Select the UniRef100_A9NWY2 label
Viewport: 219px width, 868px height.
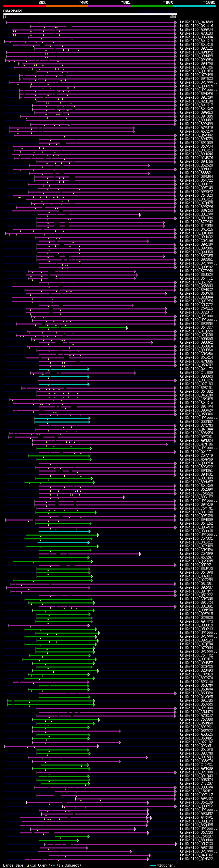tap(196, 52)
